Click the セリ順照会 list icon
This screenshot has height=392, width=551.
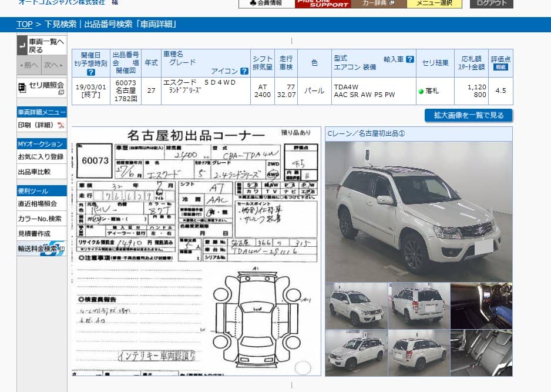pyautogui.click(x=22, y=88)
